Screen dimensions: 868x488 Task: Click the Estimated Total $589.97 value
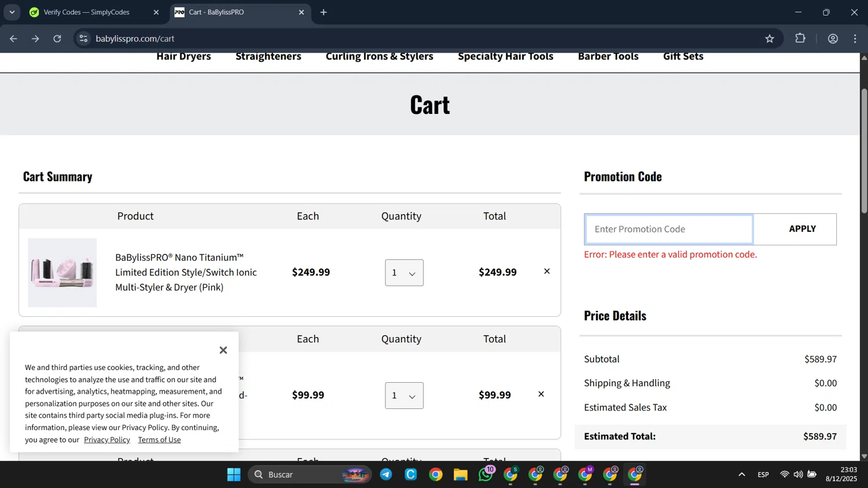click(x=820, y=437)
